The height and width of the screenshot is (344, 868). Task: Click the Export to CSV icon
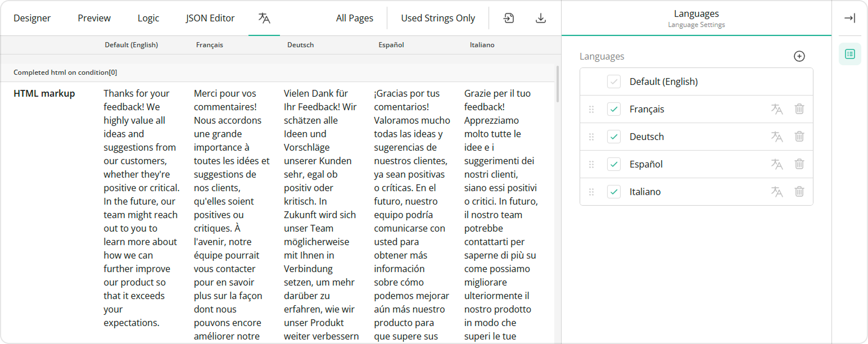[540, 17]
